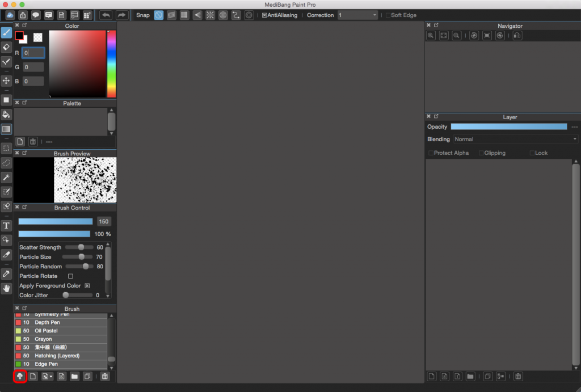This screenshot has height=392, width=581.
Task: Click the Undo arrow in top toolbar
Action: pos(106,15)
